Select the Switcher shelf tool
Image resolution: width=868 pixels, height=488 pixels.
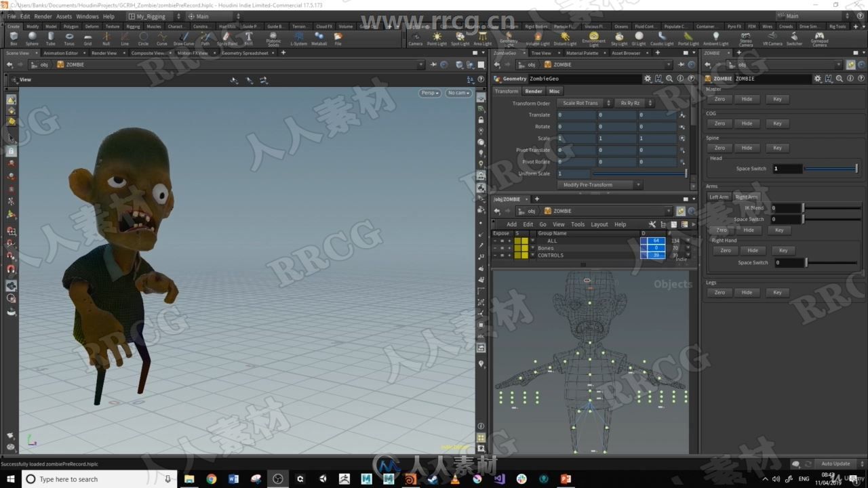[794, 38]
